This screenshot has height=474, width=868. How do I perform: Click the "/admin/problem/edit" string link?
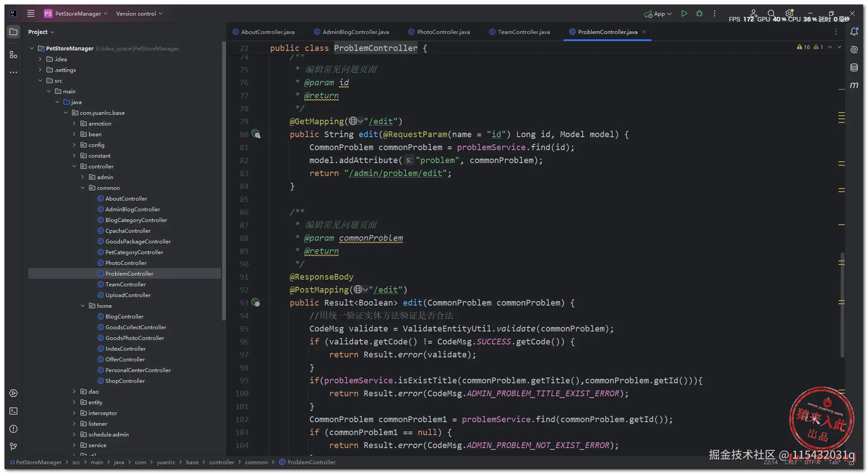click(x=395, y=173)
